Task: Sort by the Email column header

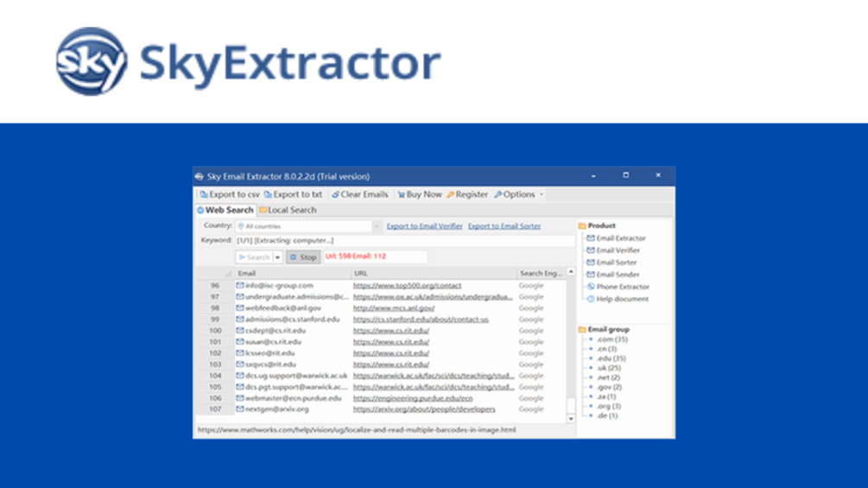Action: [x=292, y=273]
